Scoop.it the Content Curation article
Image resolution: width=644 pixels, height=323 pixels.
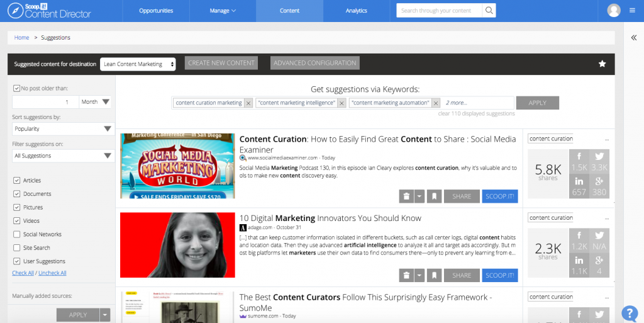500,196
